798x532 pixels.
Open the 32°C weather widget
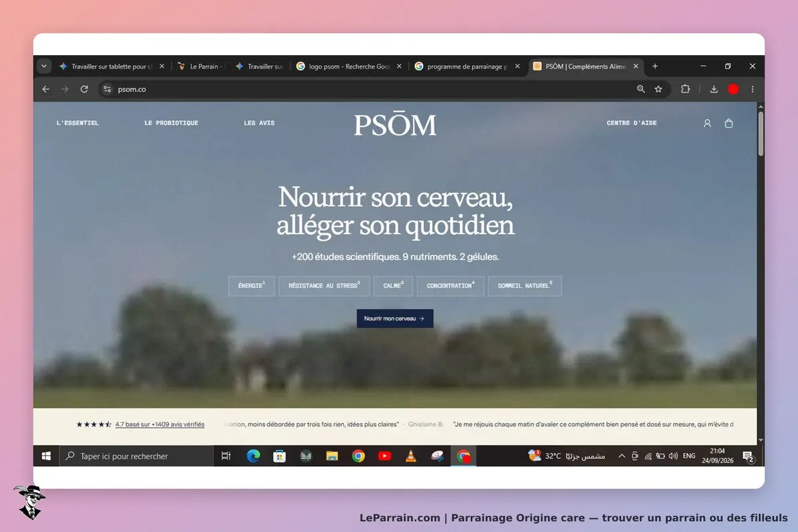point(567,456)
